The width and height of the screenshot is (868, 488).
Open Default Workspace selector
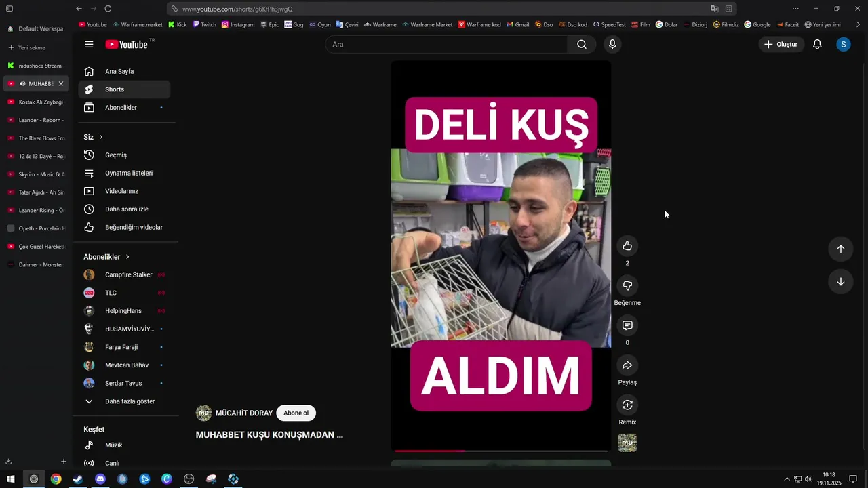pos(35,28)
